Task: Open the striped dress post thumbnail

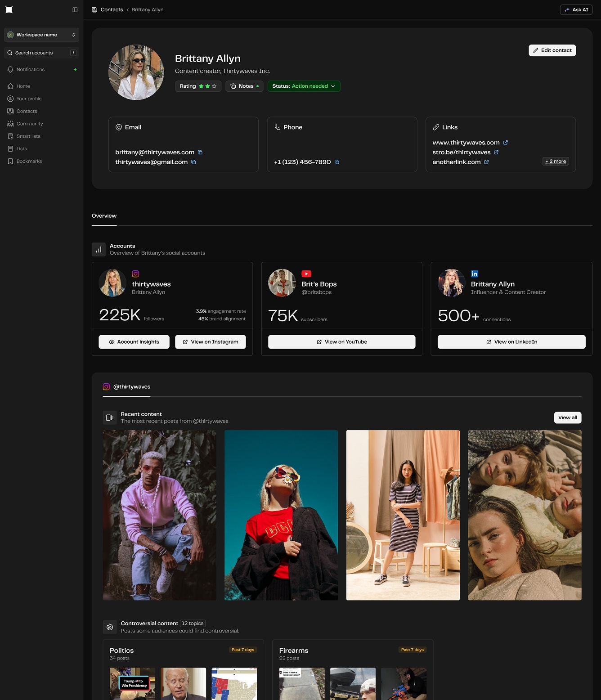Action: coord(403,515)
